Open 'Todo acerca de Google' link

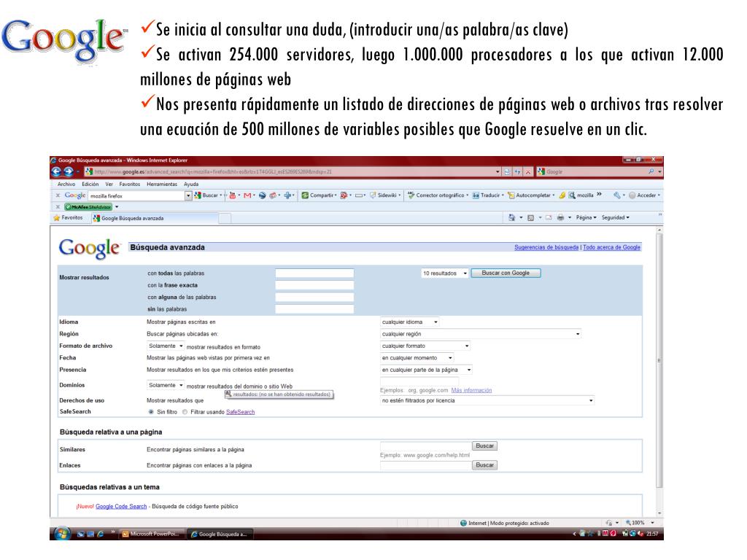click(612, 248)
